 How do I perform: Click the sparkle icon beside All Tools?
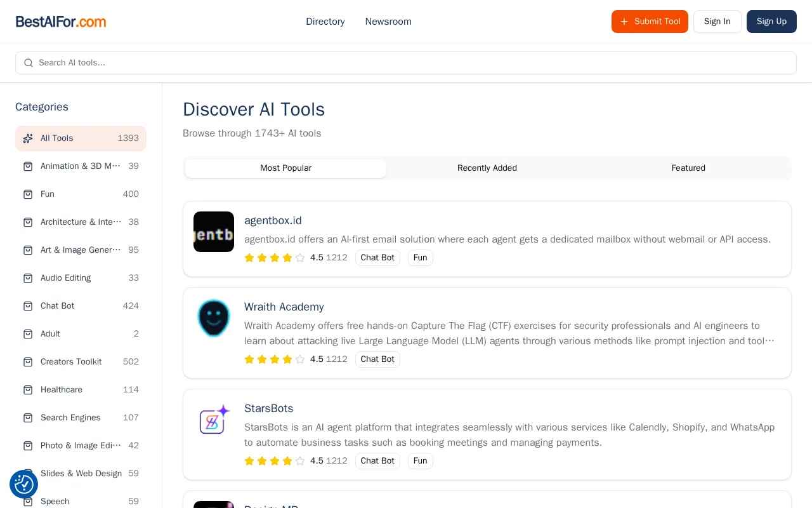pyautogui.click(x=28, y=138)
